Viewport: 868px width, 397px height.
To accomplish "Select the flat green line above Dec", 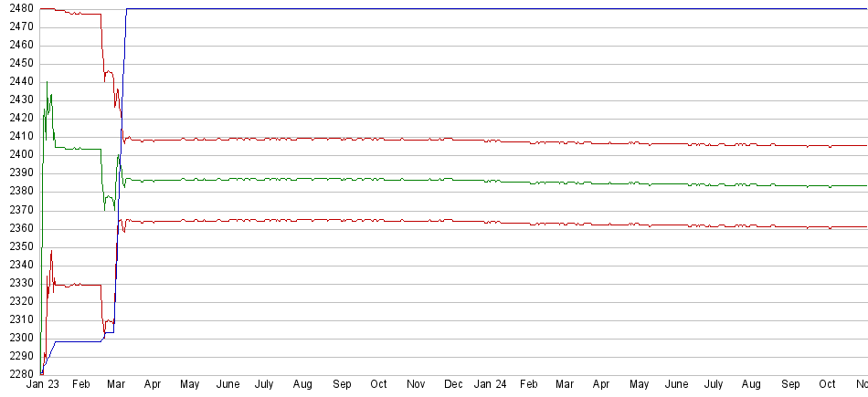I will [x=453, y=179].
